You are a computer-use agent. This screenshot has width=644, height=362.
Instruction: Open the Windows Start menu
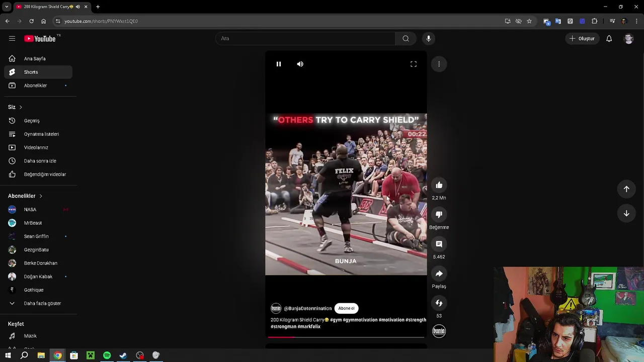tap(8, 355)
